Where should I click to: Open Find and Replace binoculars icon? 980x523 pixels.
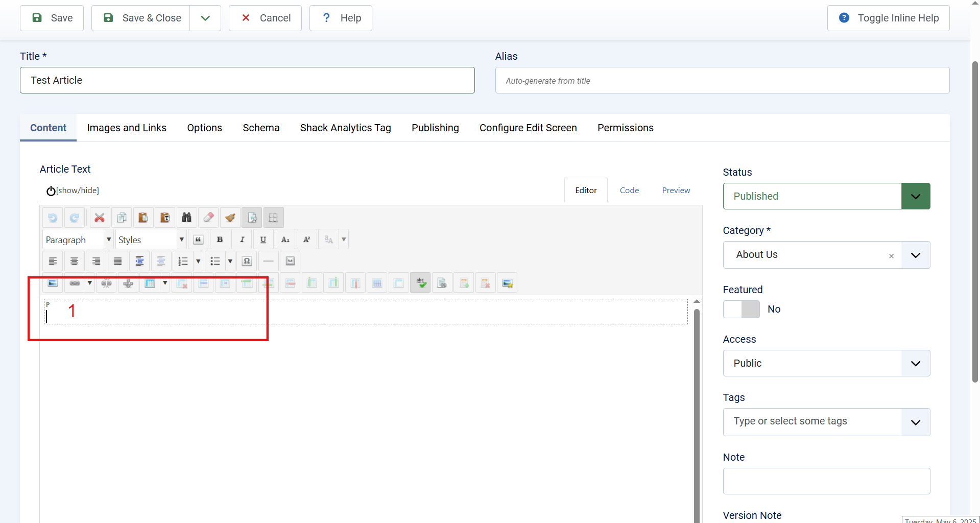(186, 218)
